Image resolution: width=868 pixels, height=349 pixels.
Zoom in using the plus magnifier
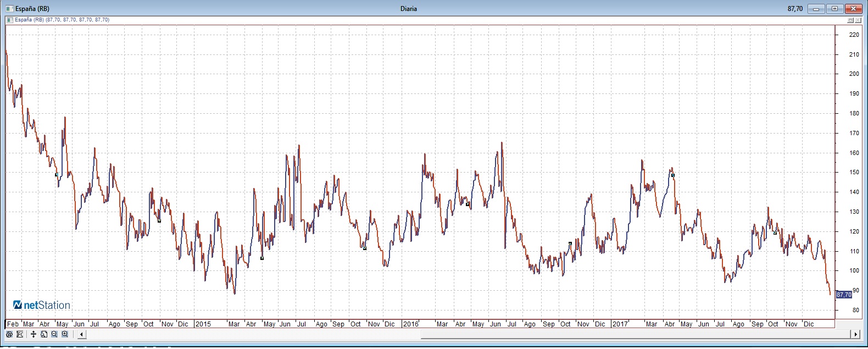65,334
